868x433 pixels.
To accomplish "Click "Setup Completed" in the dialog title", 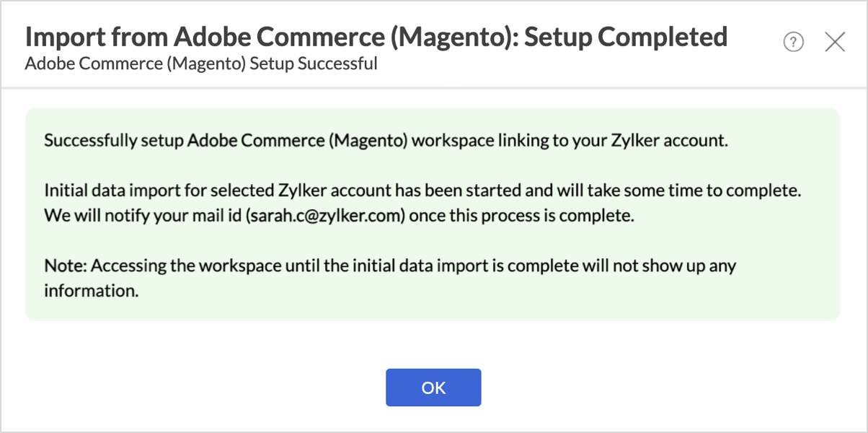I will tap(626, 37).
